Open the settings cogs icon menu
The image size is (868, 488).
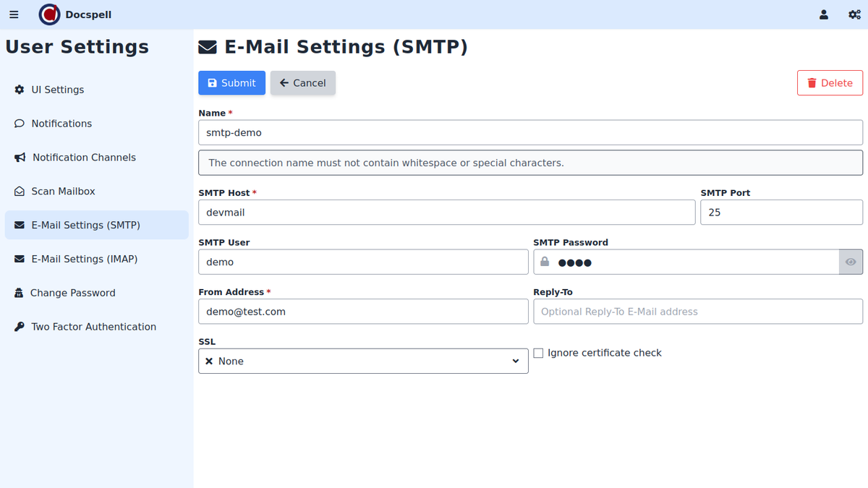pyautogui.click(x=854, y=14)
